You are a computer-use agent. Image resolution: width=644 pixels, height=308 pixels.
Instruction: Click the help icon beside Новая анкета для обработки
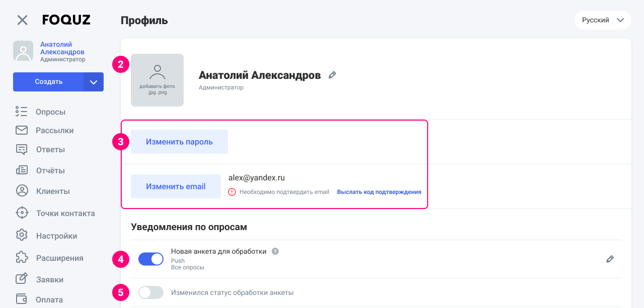pyautogui.click(x=275, y=251)
